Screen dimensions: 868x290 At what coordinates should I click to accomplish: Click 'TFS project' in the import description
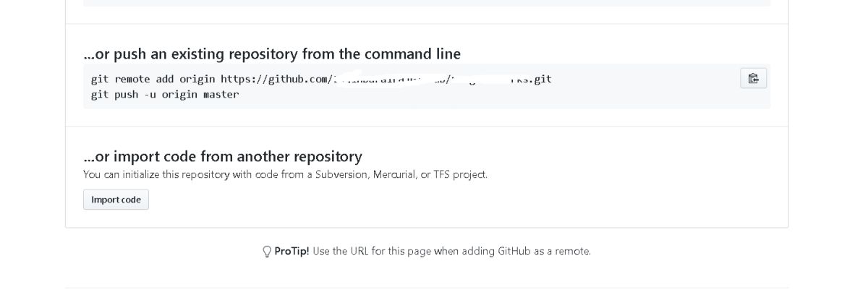459,174
